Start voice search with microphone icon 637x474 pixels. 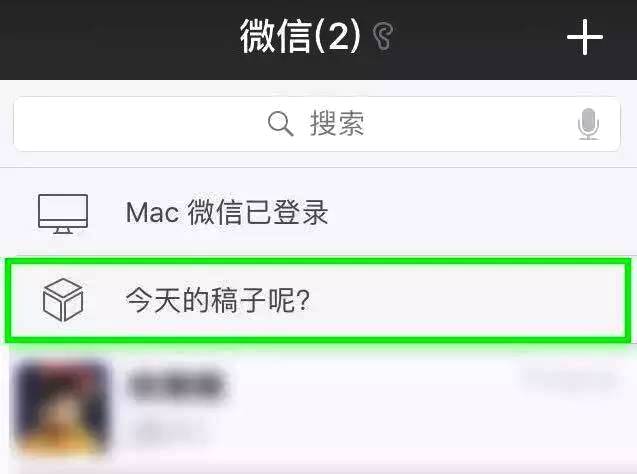[x=588, y=124]
